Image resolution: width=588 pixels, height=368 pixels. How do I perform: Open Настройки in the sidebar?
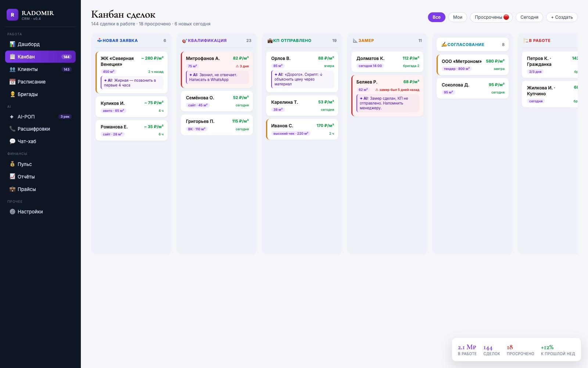[40, 212]
